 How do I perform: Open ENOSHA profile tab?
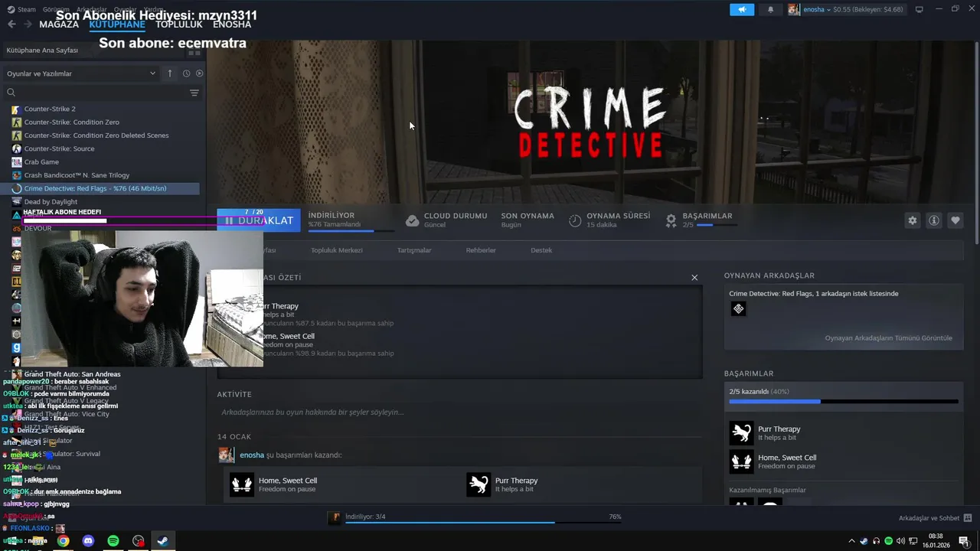(232, 24)
